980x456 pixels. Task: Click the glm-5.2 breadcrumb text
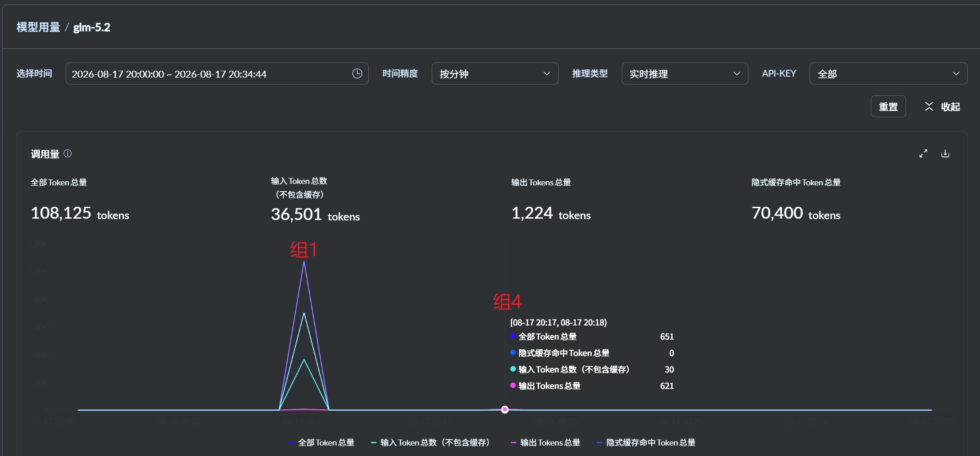pos(92,27)
